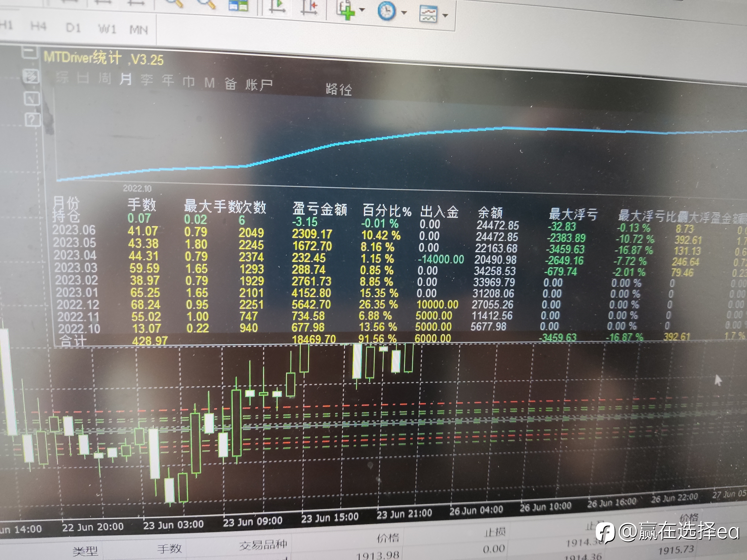Switch chart to W1 timeframe
This screenshot has width=747, height=560.
(107, 29)
